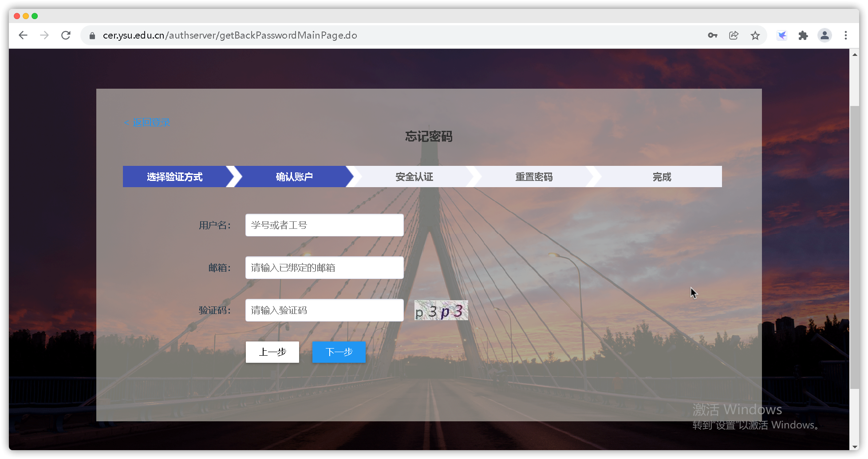Screen dimensions: 868x459
Task: Bookmark this page with the star
Action: (x=755, y=35)
